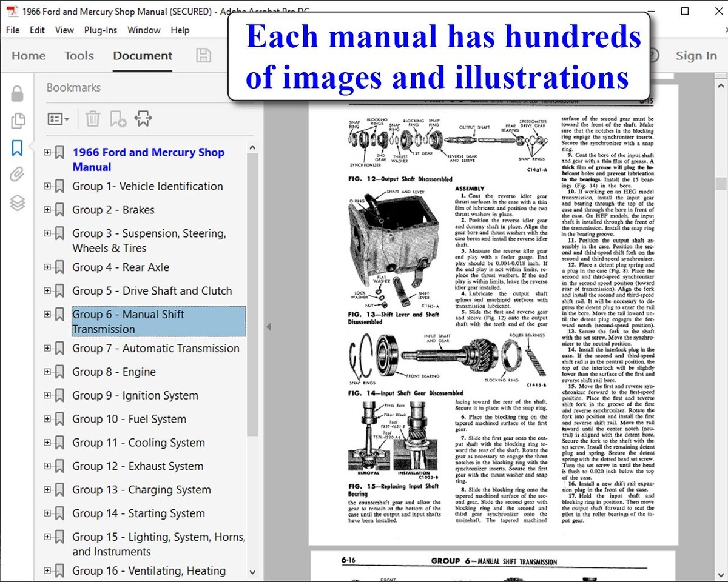Open the Edit menu
This screenshot has height=582, width=728.
coord(37,30)
